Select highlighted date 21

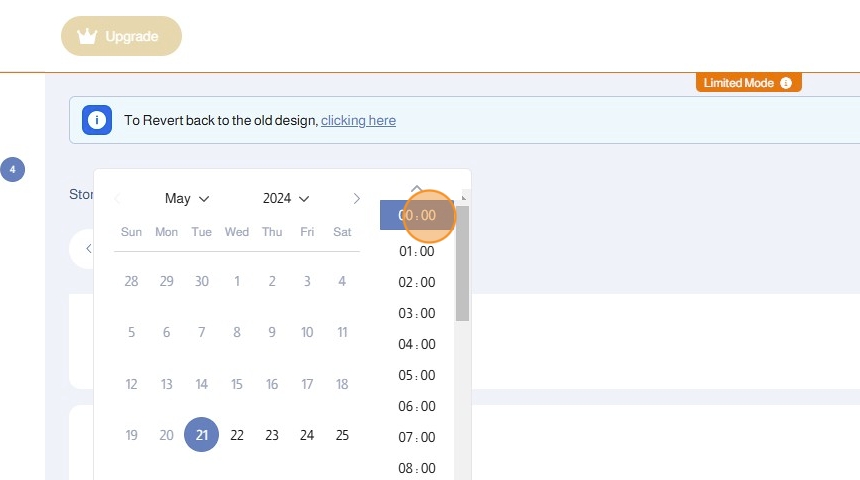tap(202, 435)
